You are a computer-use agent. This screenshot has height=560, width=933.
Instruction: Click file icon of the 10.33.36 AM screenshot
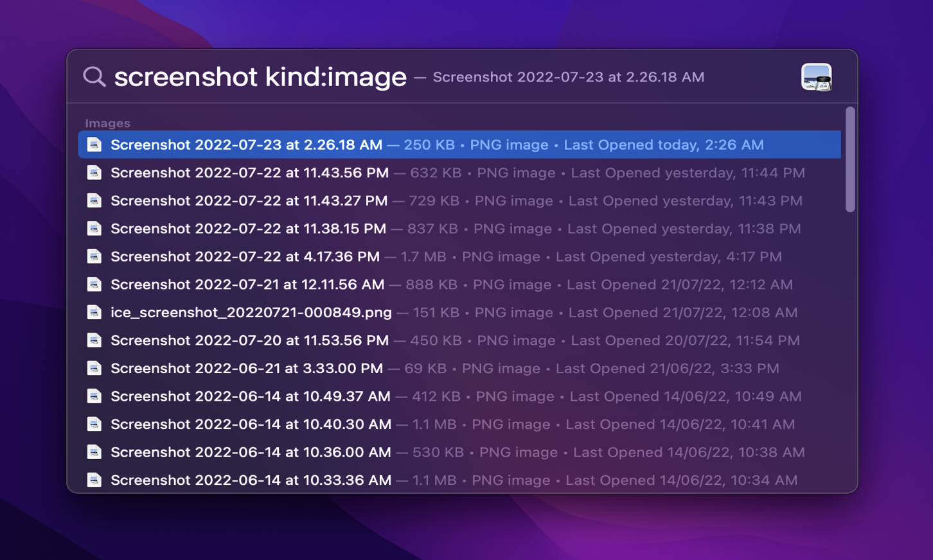click(94, 480)
